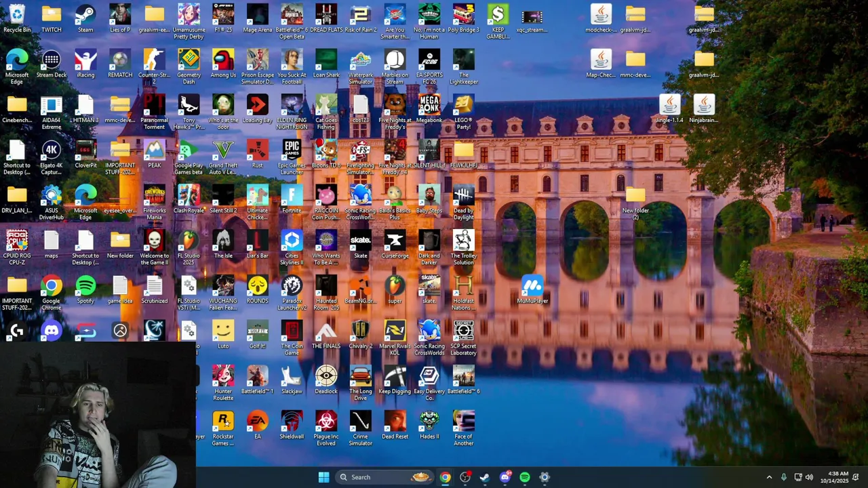
Task: Select the Marvel Rivals shortcut
Action: click(395, 338)
